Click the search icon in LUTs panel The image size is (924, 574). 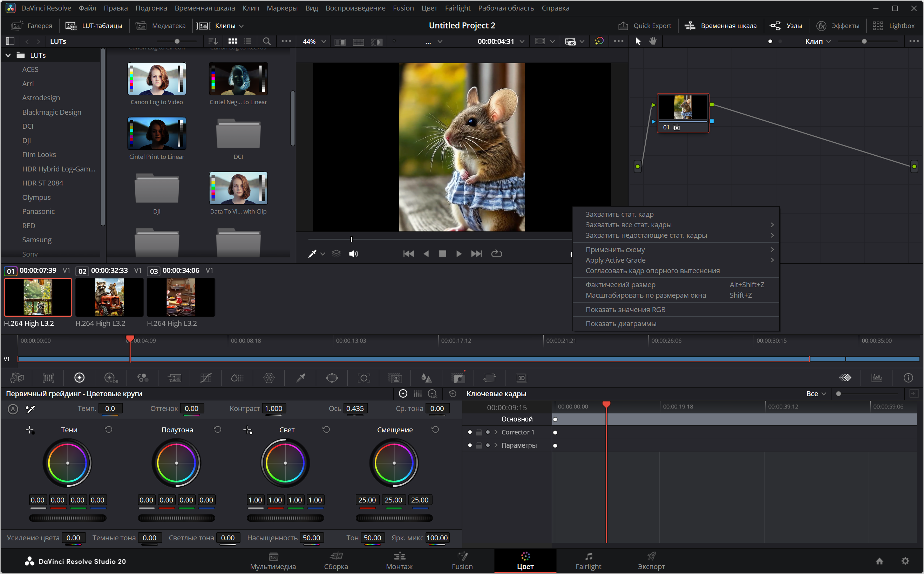pos(267,41)
